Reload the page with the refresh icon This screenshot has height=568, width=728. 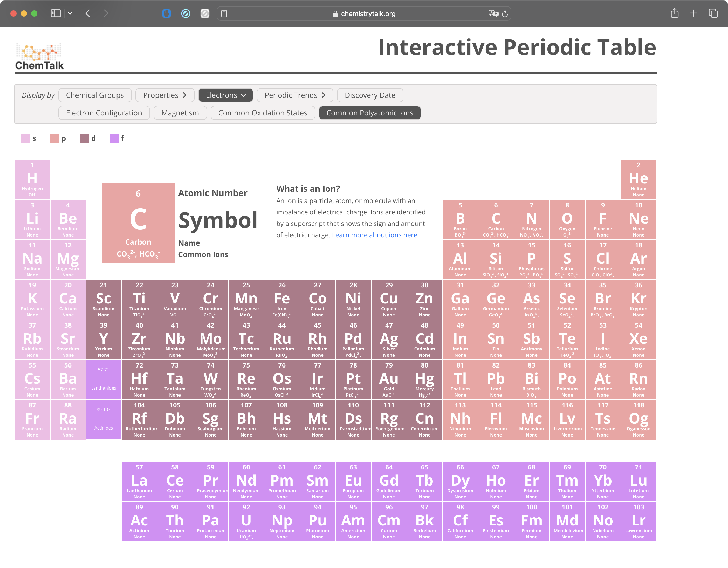pos(505,14)
